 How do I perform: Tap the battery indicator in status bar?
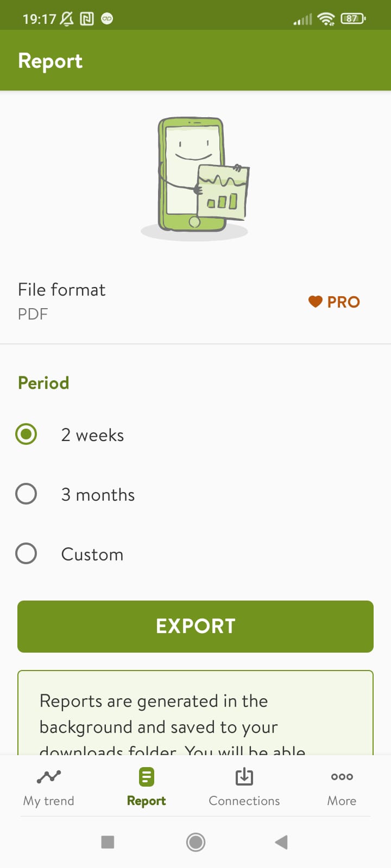352,19
